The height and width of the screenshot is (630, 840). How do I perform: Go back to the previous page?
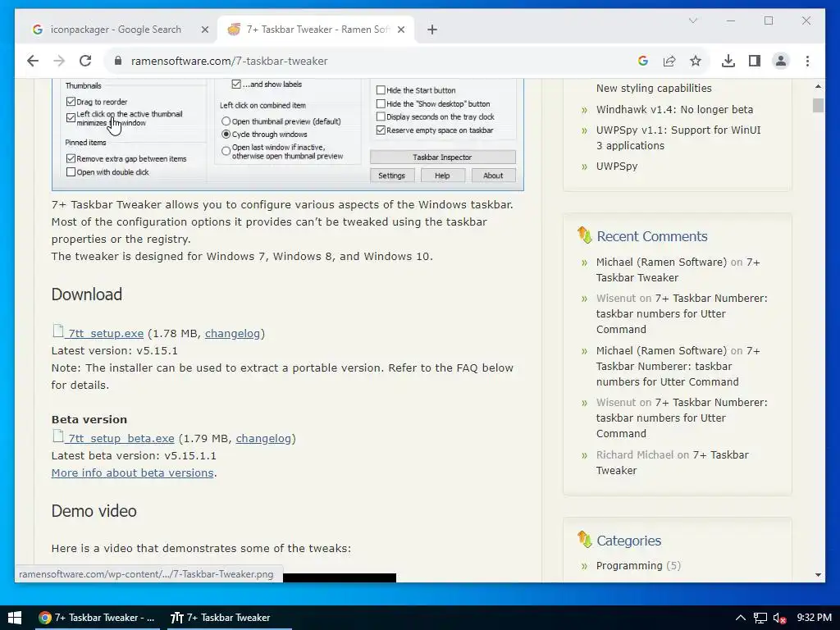(33, 61)
